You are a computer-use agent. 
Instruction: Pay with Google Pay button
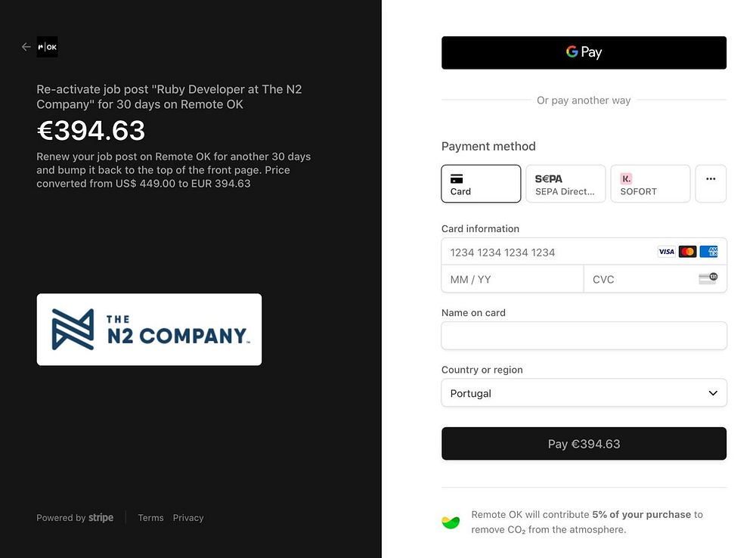click(584, 52)
